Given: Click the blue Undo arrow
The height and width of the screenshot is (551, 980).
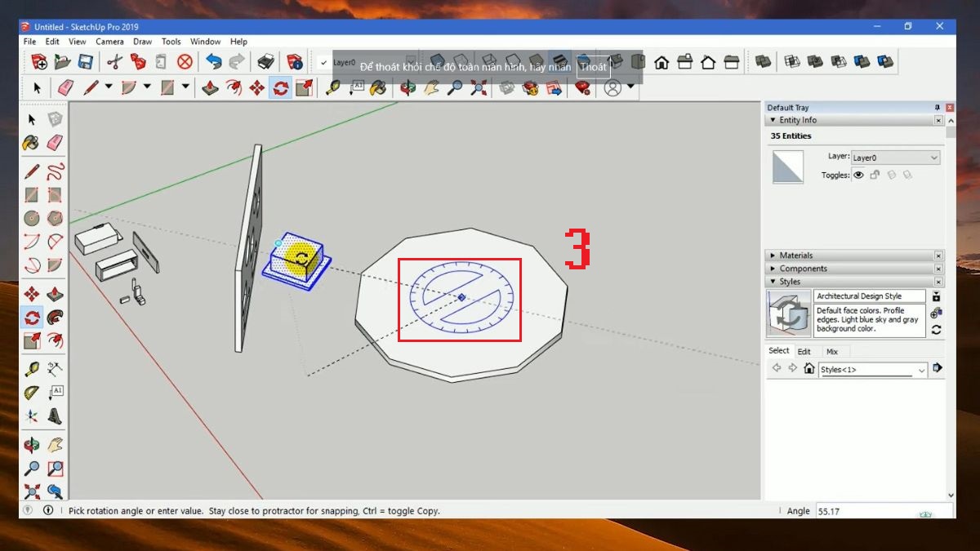Looking at the screenshot, I should point(214,61).
